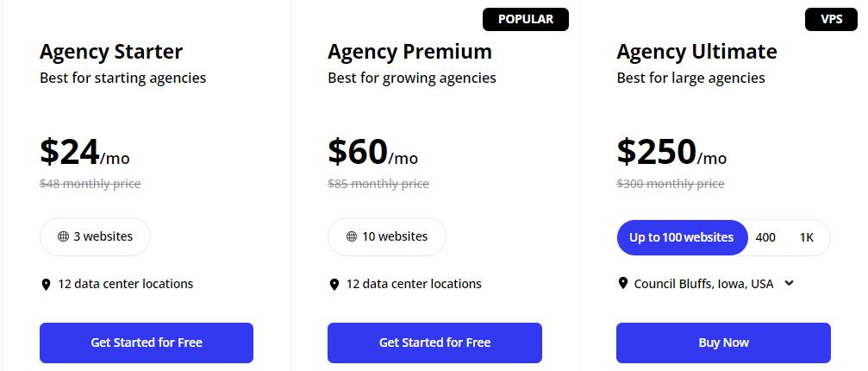This screenshot has height=371, width=868.
Task: Switch Agency Ultimate to 1K websites
Action: 807,237
